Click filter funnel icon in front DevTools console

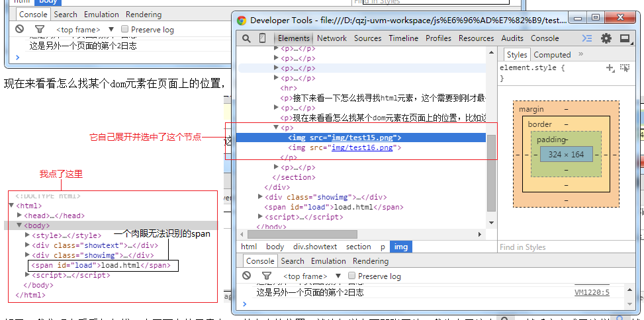[x=267, y=276]
